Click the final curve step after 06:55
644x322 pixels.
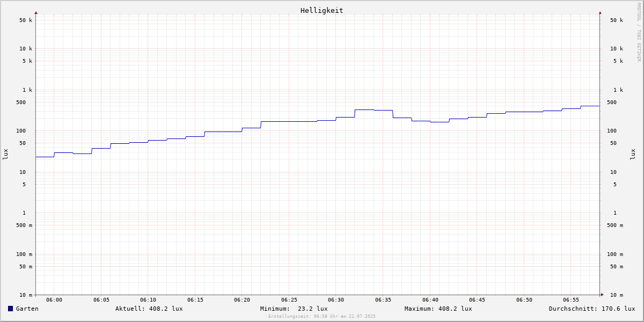[x=590, y=106]
